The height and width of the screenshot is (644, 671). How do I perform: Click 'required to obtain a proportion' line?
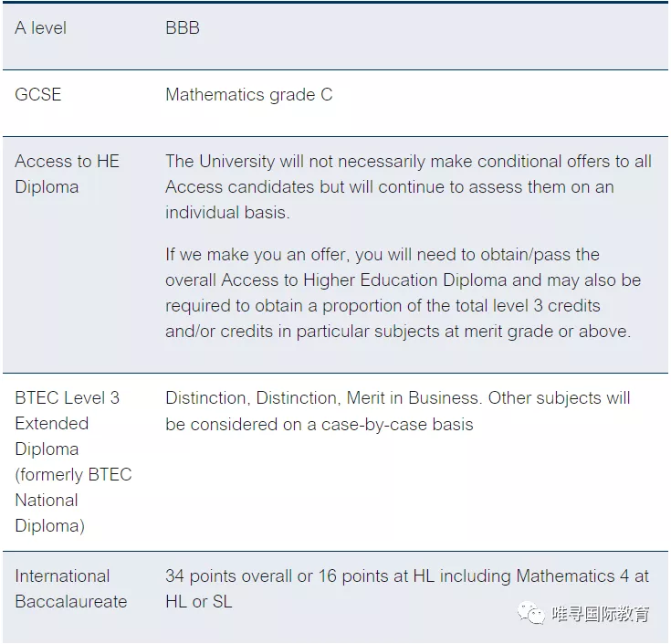(383, 306)
